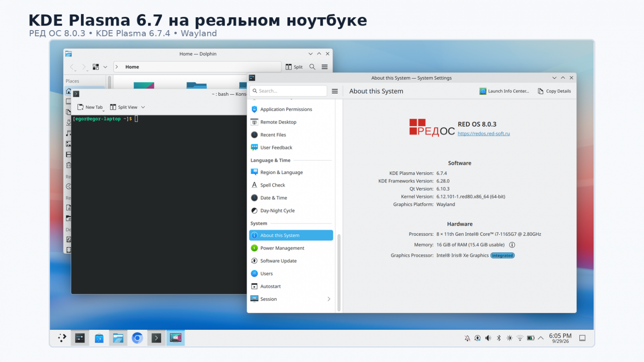Viewport: 644px width, 362px height.
Task: Click the Graphics Platform value Wayland
Action: (x=446, y=205)
